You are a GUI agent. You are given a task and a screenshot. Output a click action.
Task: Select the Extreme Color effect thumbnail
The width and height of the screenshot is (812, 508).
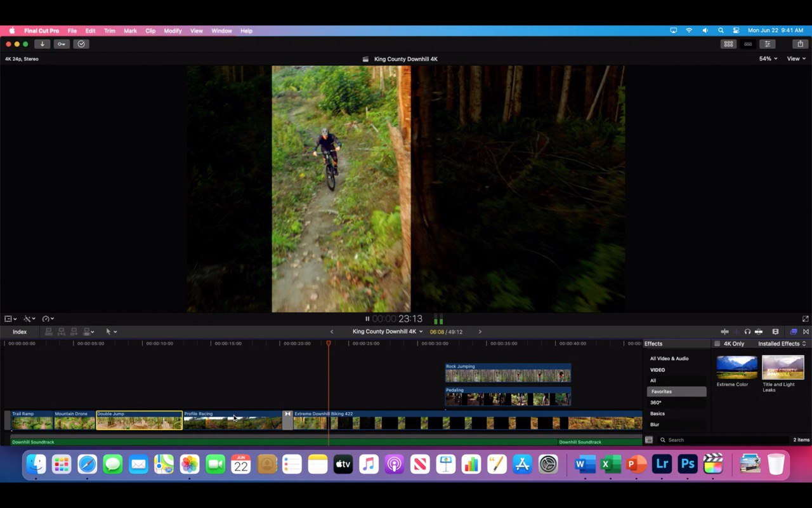(x=737, y=367)
